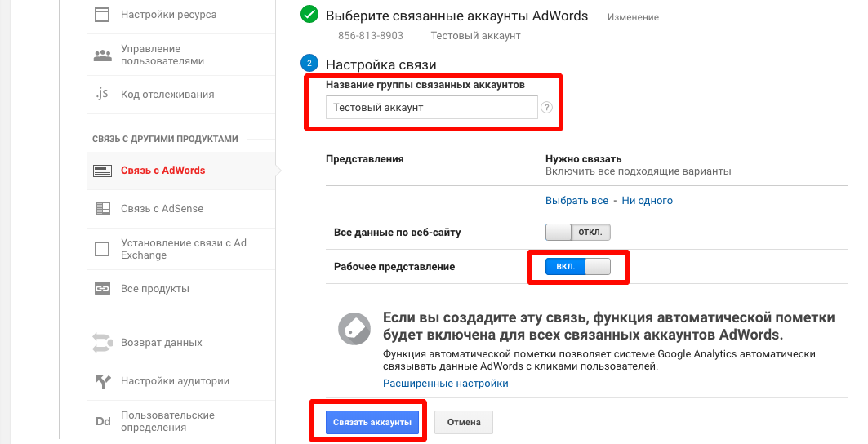Open 'Связь с AdSense' menu item

point(162,209)
